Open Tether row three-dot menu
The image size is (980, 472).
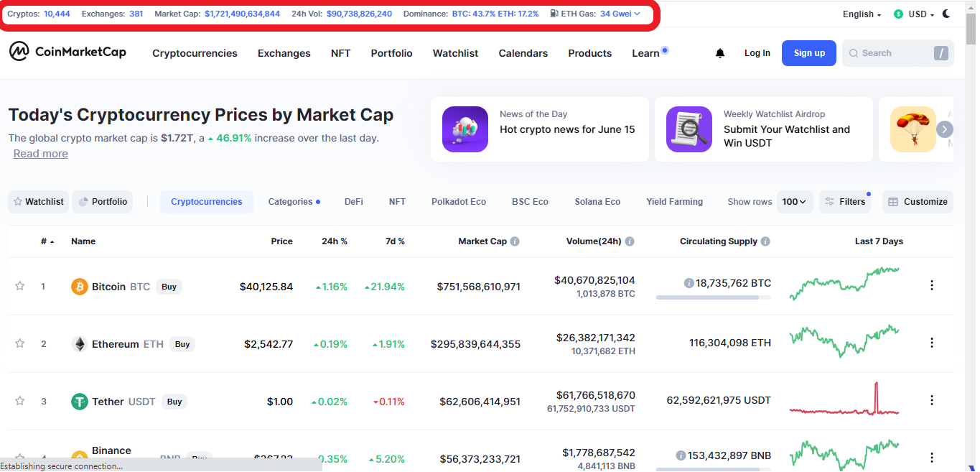pos(932,400)
